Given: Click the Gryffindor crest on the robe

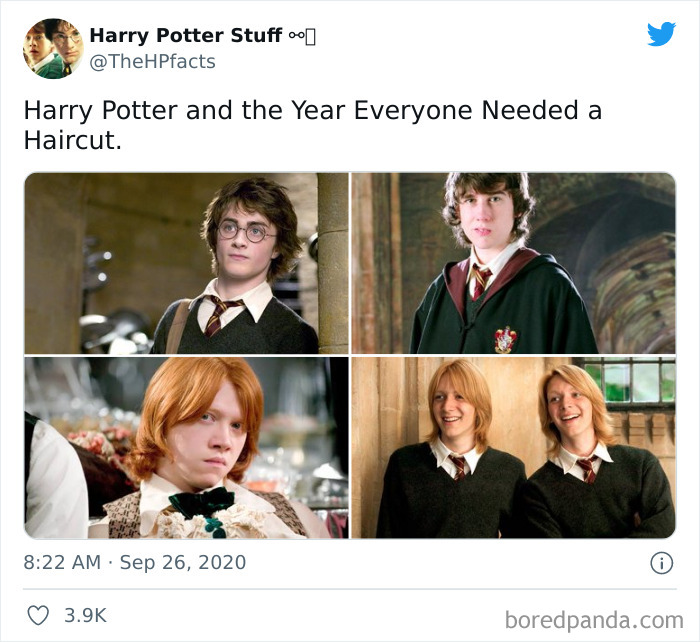Looking at the screenshot, I should tap(506, 339).
